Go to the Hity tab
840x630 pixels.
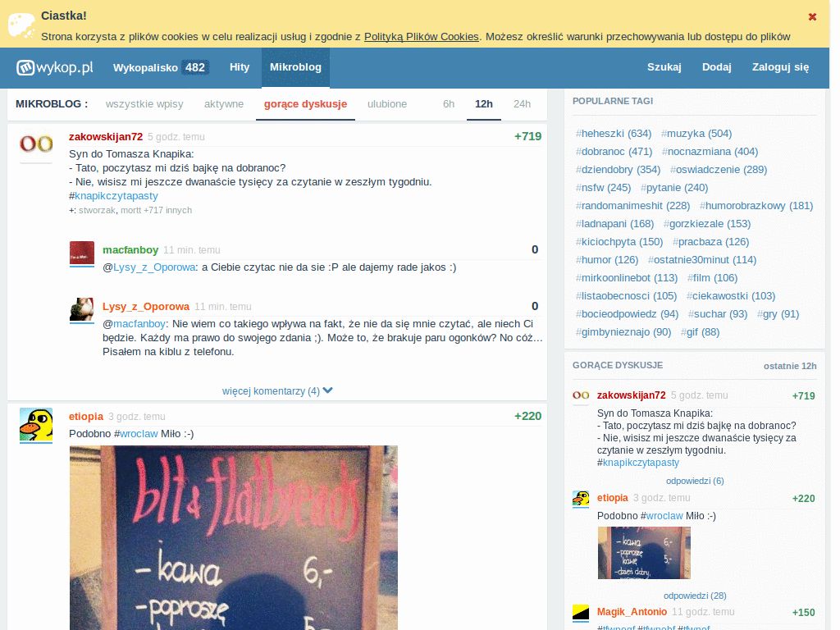[240, 67]
